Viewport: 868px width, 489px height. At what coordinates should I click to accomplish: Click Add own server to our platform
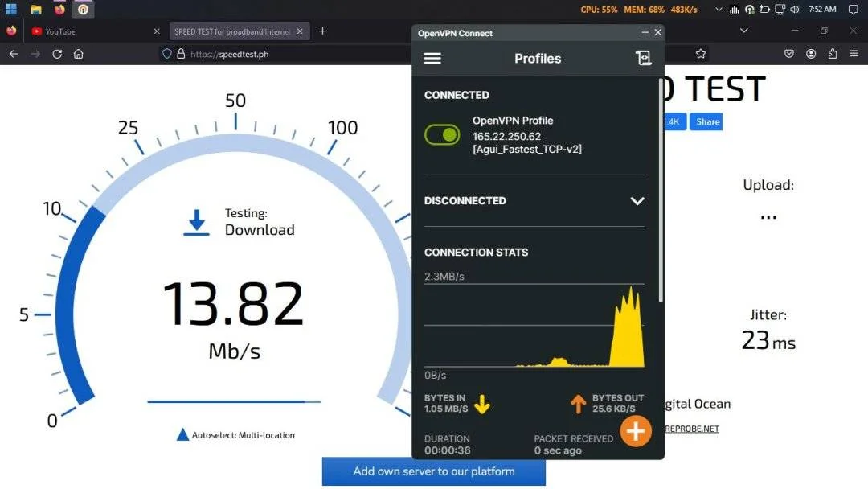coord(433,471)
